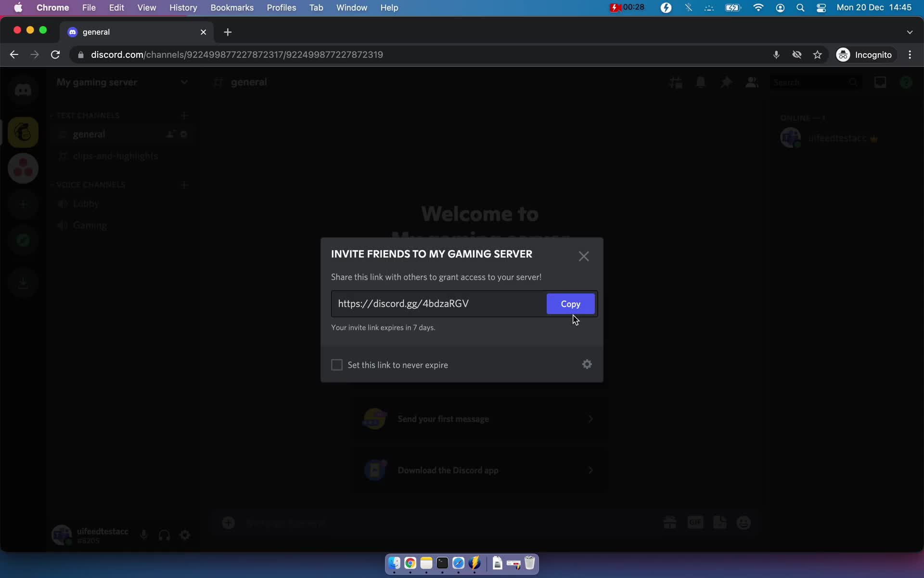
Task: Open the gift Nitro icon
Action: 669,523
